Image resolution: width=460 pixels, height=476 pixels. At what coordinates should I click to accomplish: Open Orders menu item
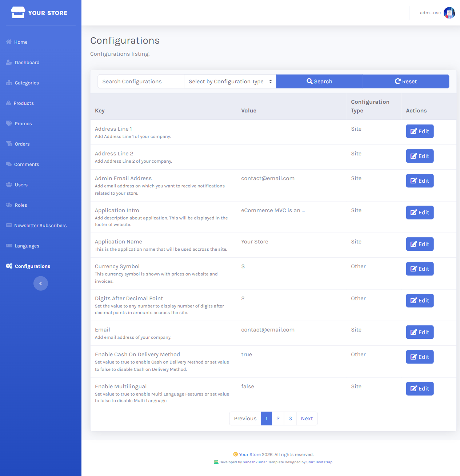(41, 144)
